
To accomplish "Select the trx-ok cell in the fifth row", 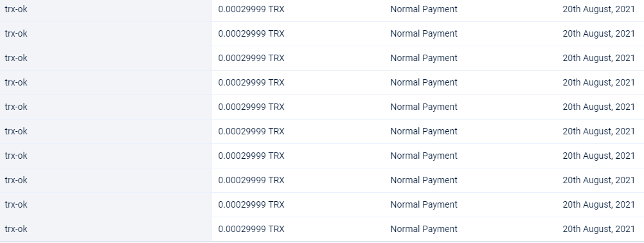I will pyautogui.click(x=16, y=107).
